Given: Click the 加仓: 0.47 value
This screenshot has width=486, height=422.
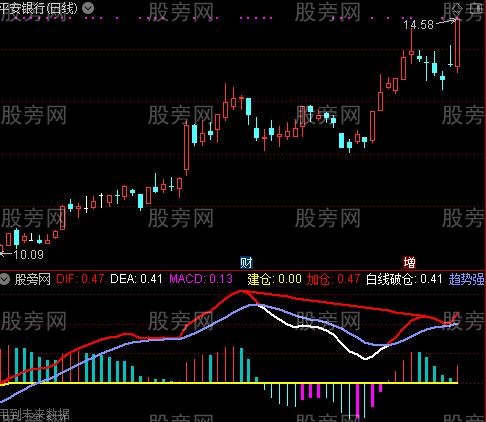Looking at the screenshot, I should (x=333, y=279).
